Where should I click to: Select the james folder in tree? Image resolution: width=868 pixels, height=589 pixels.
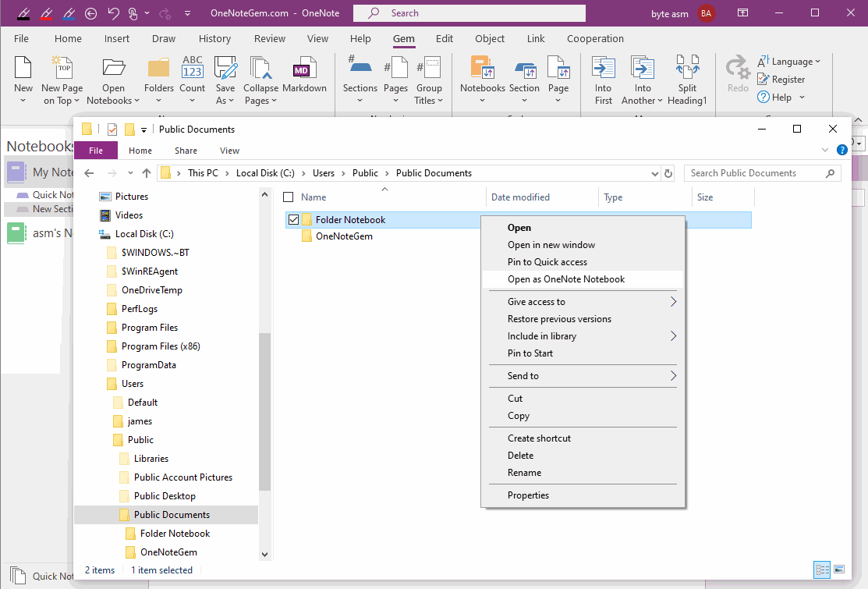pyautogui.click(x=140, y=421)
